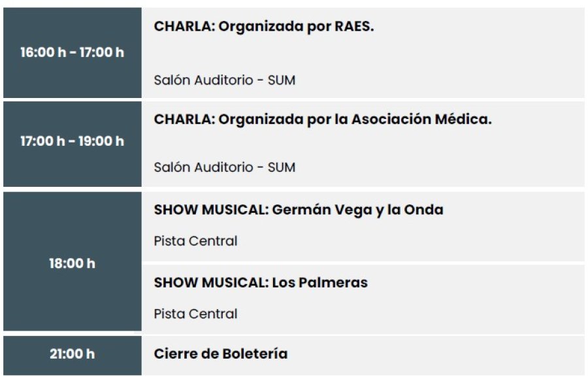Select Salón Auditorio - SUM under Asociación Médica

coord(225,167)
